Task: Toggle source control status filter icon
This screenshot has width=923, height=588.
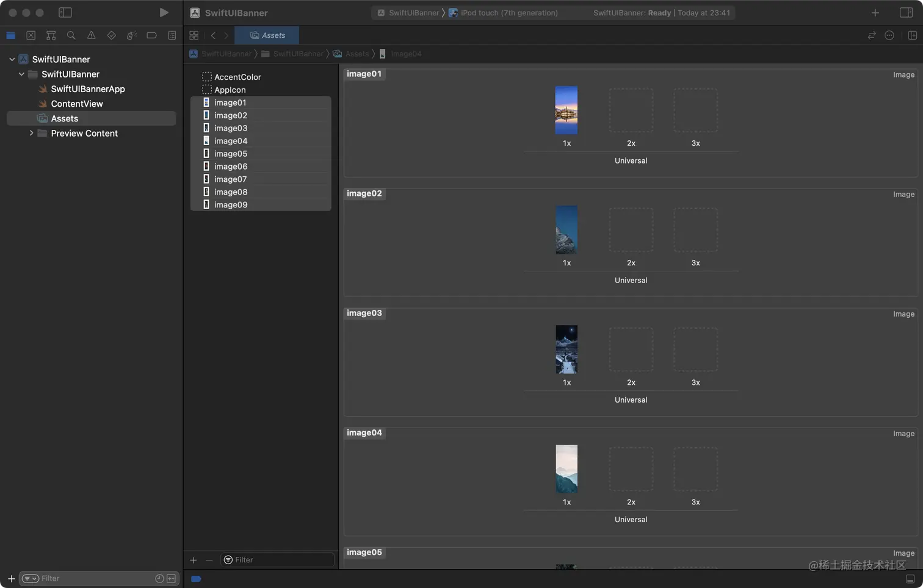Action: point(172,578)
